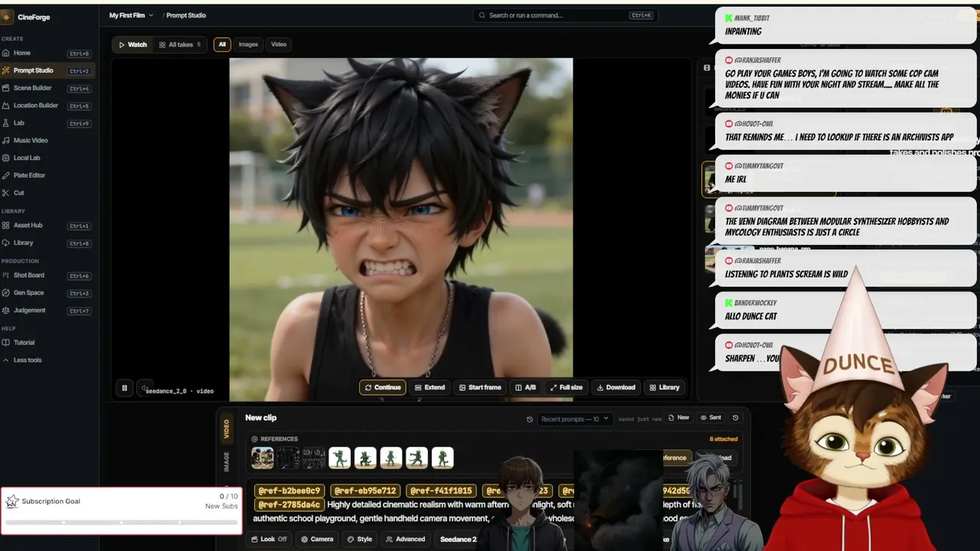Select the Images filter tab

[248, 44]
